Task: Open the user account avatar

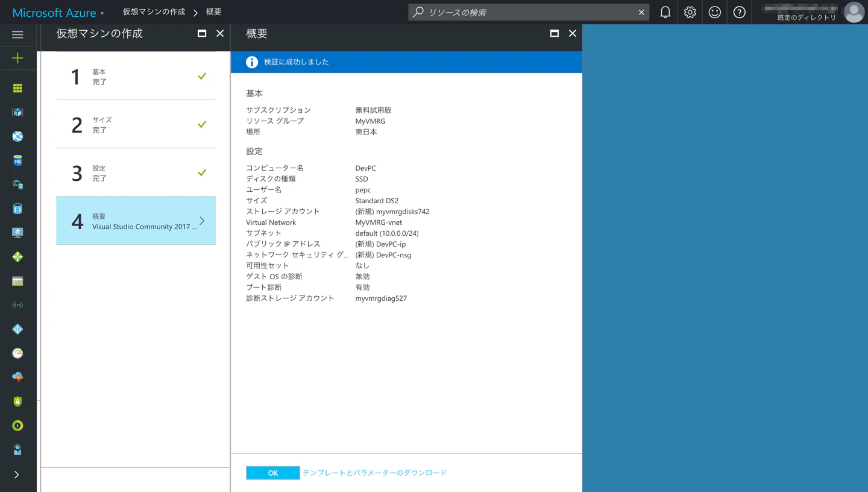Action: coord(854,12)
